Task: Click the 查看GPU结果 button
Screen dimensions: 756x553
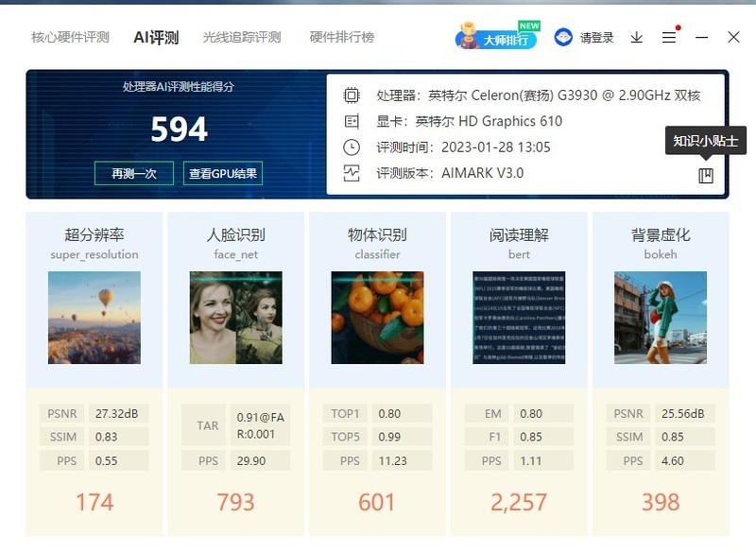Action: (x=221, y=174)
